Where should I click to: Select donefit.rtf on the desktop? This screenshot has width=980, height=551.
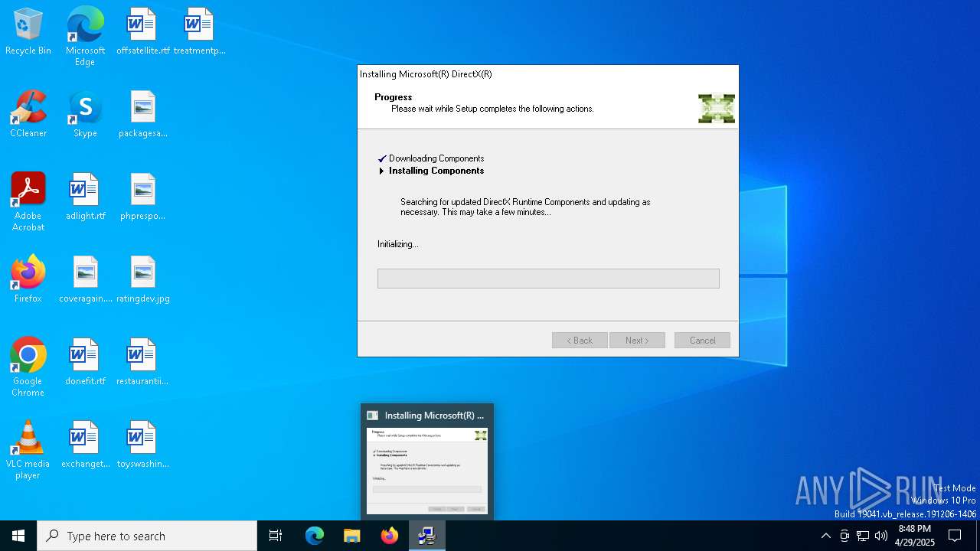click(x=85, y=362)
